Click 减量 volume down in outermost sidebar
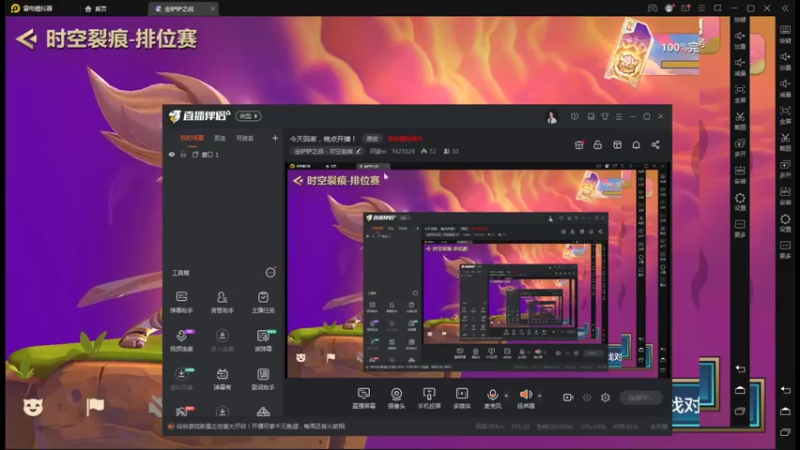The image size is (800, 450). pyautogui.click(x=785, y=87)
